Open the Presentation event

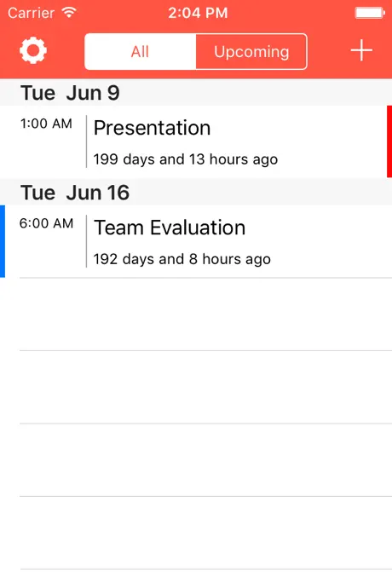tap(196, 141)
